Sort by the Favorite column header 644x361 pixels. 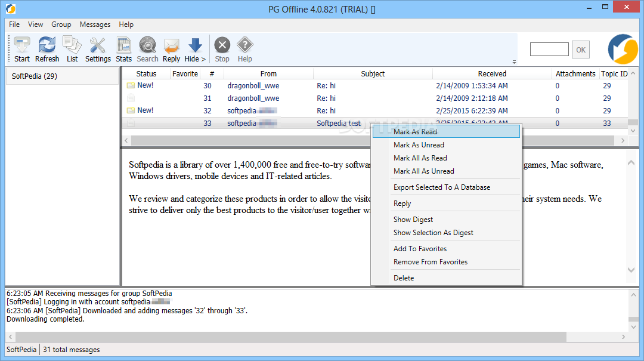tap(185, 73)
